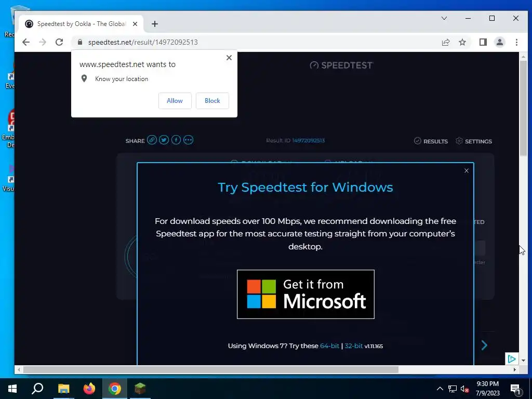Click Get it from Microsoft badge
The image size is (532, 399).
click(305, 294)
